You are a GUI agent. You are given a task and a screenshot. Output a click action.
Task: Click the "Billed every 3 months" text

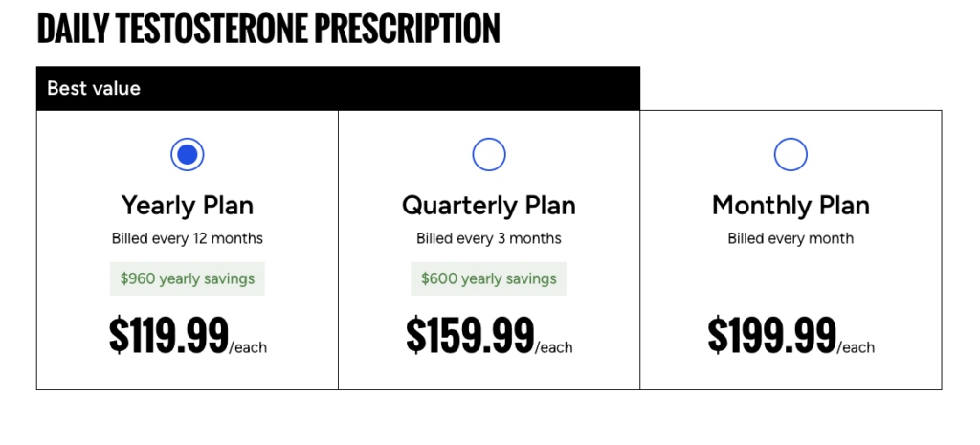coord(489,238)
